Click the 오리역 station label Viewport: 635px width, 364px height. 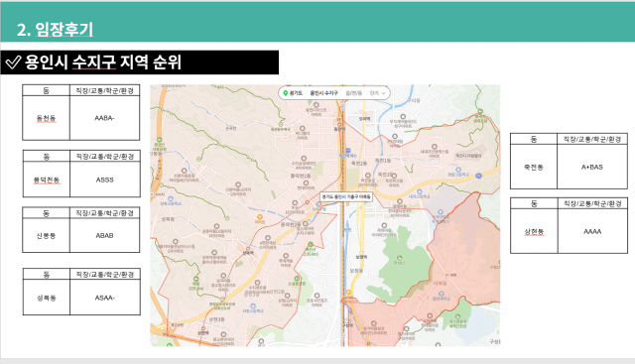pyautogui.click(x=364, y=119)
